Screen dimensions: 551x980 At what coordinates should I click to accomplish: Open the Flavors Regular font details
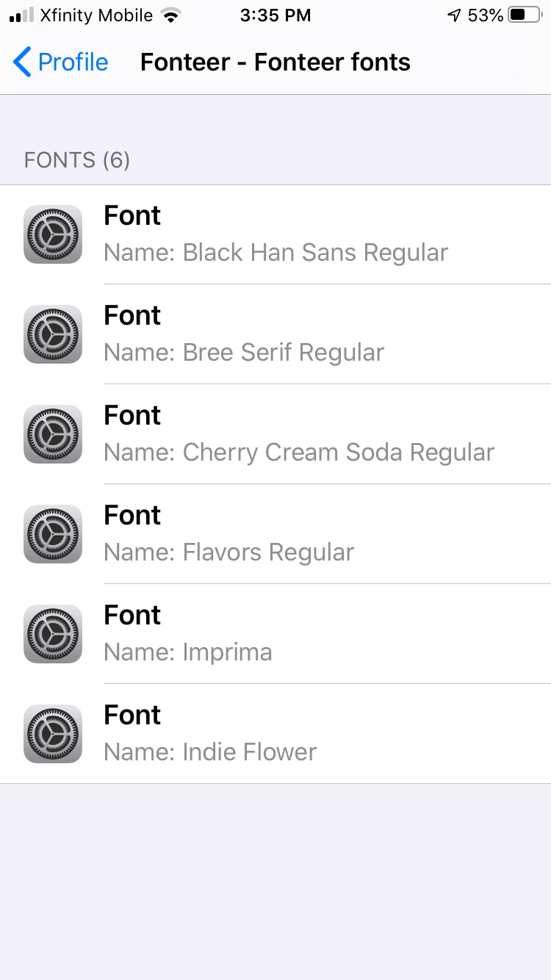coord(275,534)
